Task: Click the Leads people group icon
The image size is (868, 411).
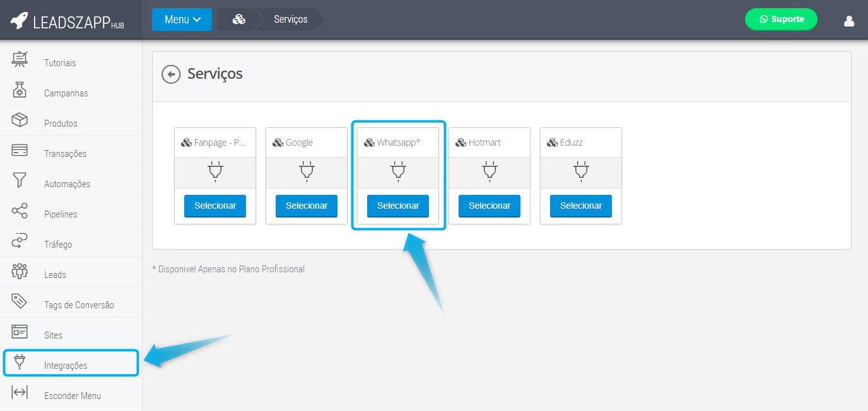Action: [x=20, y=272]
